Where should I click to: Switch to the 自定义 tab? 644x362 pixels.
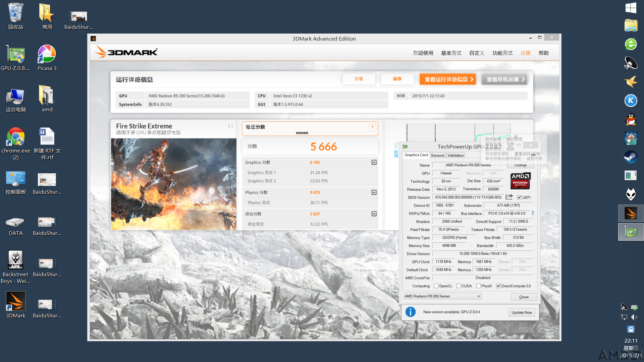click(x=477, y=53)
